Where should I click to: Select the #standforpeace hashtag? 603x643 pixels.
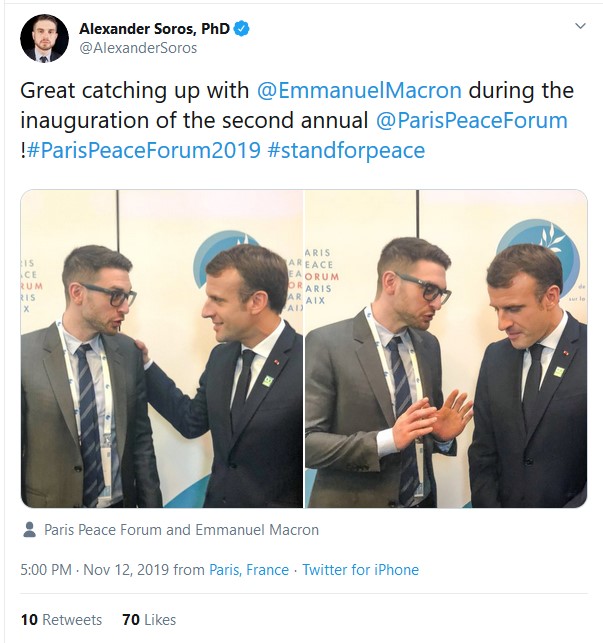(x=346, y=150)
